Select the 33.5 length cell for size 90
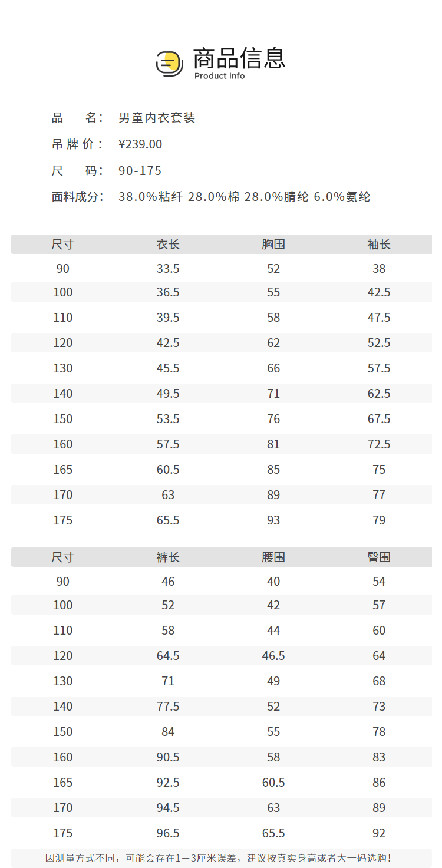The width and height of the screenshot is (442, 868). point(168,269)
